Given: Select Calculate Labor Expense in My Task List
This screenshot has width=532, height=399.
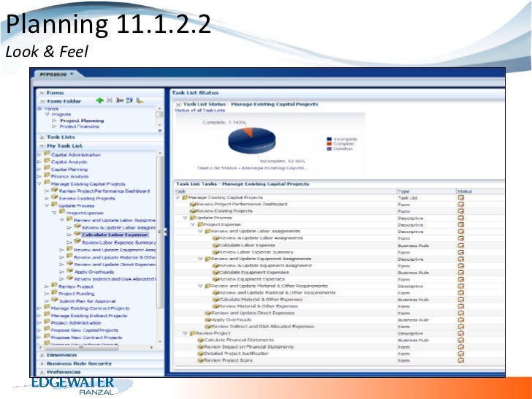Looking at the screenshot, I should 115,235.
